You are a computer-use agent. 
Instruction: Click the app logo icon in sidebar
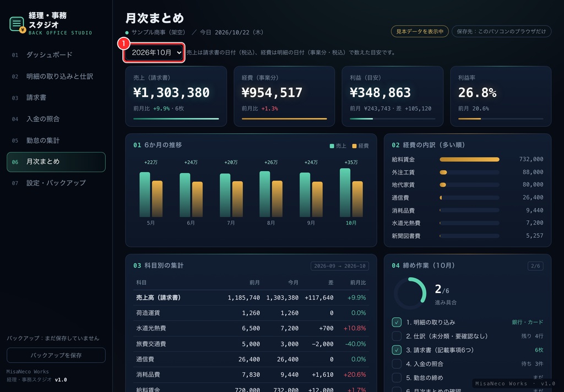[x=17, y=24]
